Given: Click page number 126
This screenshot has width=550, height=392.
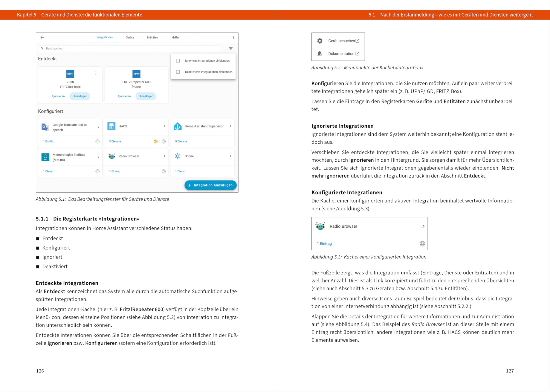Looking at the screenshot, I should [x=40, y=371].
